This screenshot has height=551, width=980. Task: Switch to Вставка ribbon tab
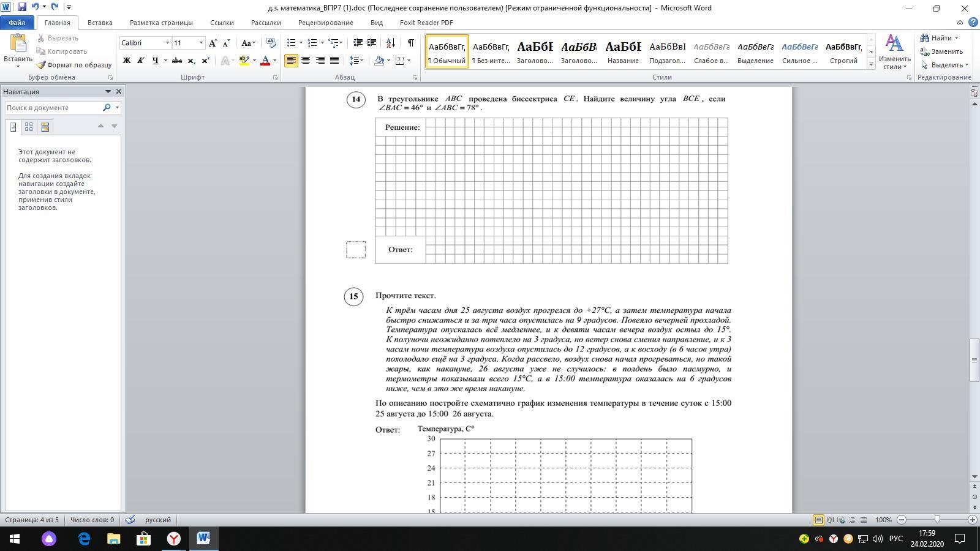point(100,23)
